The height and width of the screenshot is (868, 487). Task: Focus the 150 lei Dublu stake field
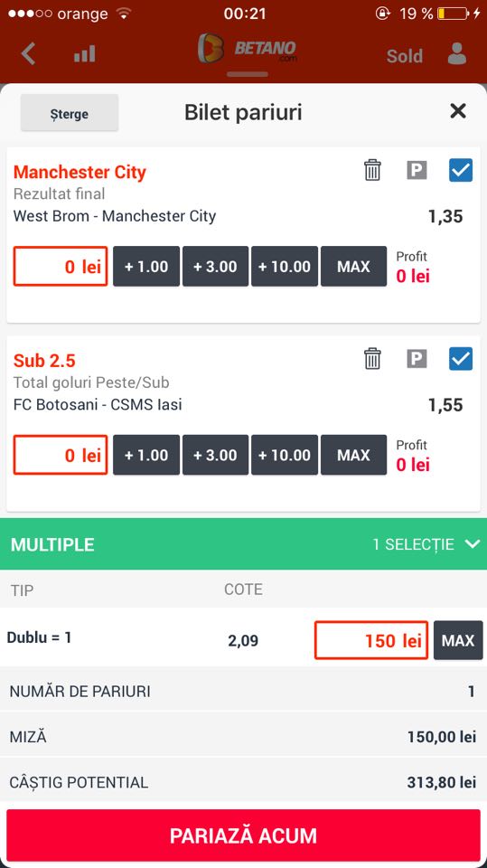[x=371, y=640]
